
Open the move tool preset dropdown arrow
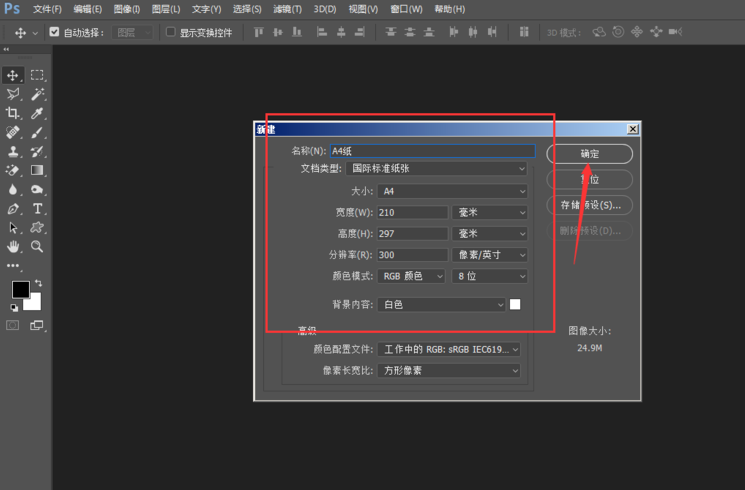pos(35,33)
